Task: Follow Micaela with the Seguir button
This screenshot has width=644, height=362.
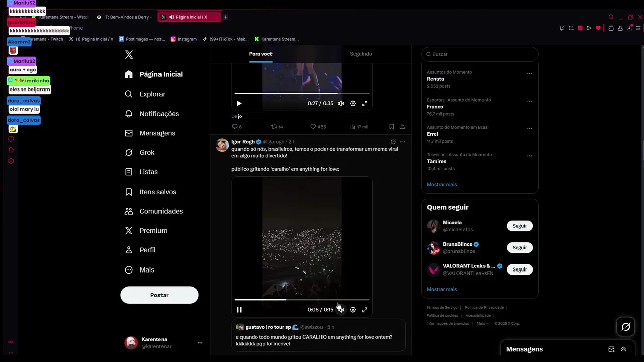Action: click(x=520, y=226)
